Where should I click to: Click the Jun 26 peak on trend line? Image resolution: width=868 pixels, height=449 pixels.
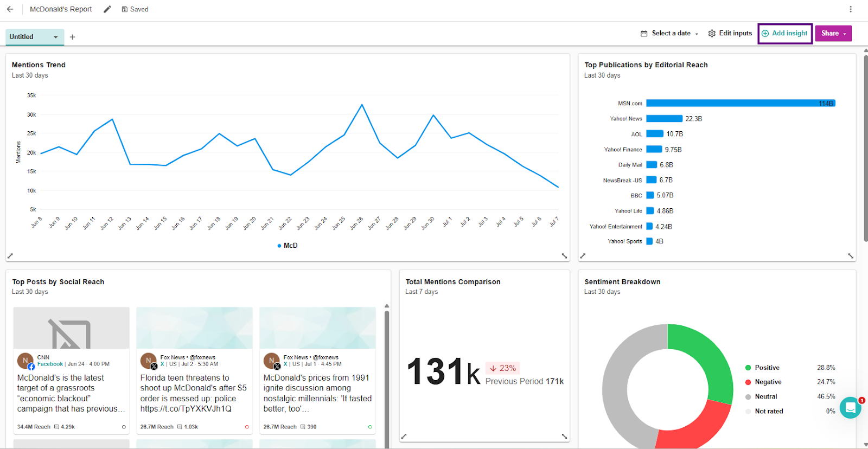pos(361,105)
